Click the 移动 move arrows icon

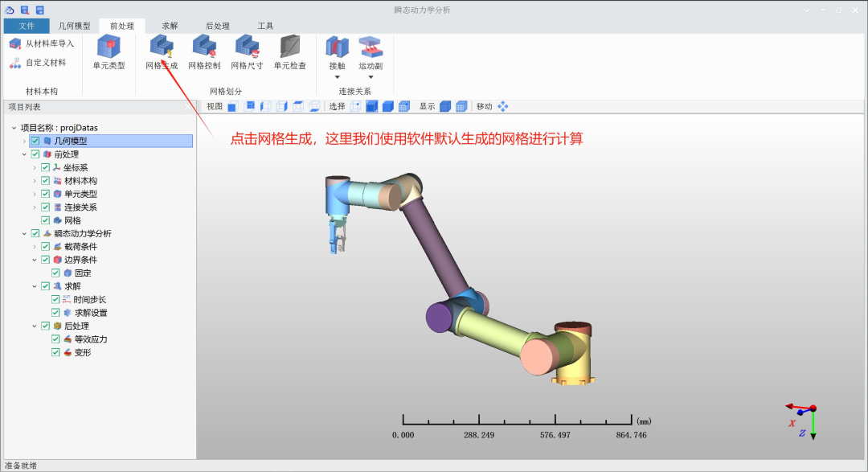[502, 106]
